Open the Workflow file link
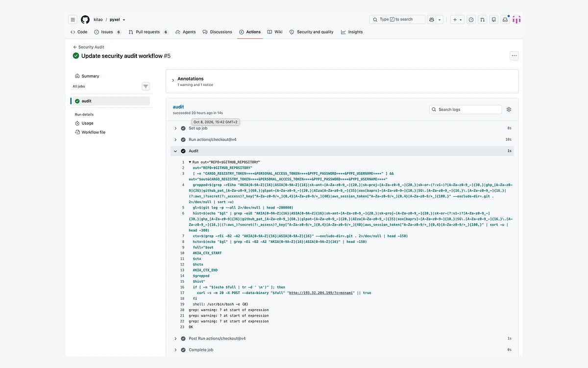 pos(110,132)
